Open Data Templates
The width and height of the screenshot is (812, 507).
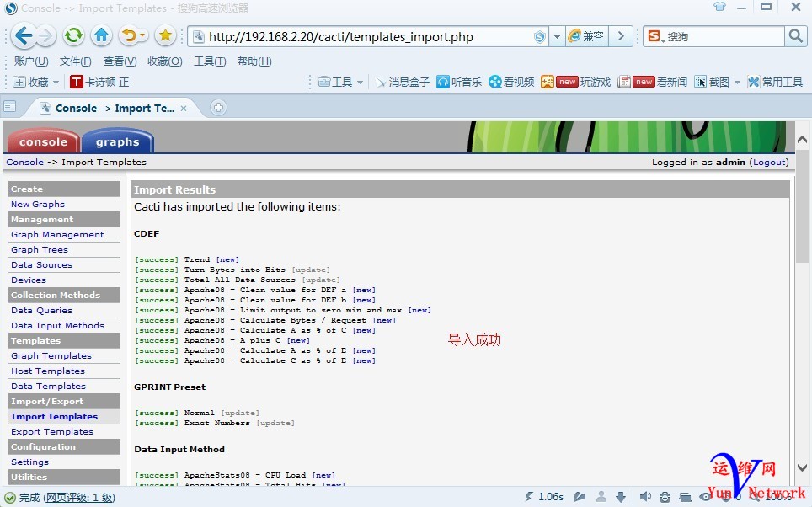(48, 386)
